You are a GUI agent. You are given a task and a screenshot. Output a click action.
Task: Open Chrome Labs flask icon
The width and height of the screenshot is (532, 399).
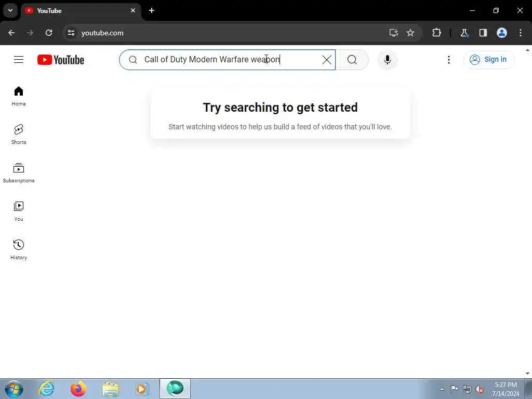(464, 33)
